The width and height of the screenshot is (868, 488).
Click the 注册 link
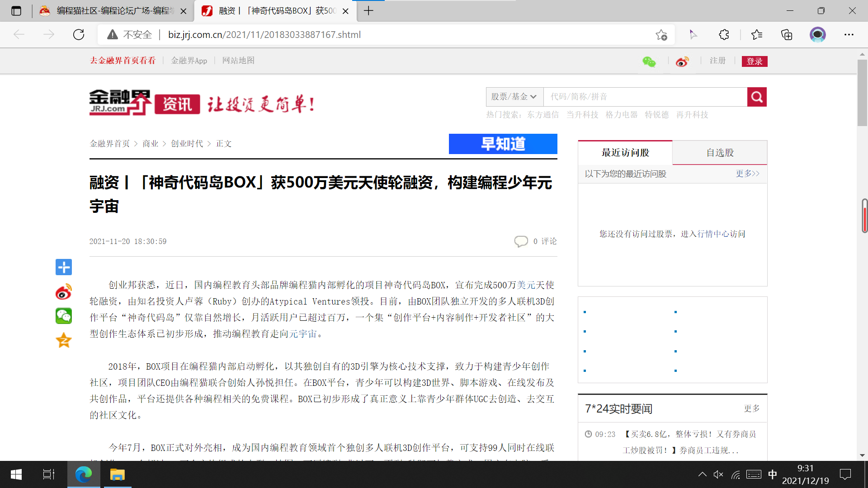click(717, 61)
